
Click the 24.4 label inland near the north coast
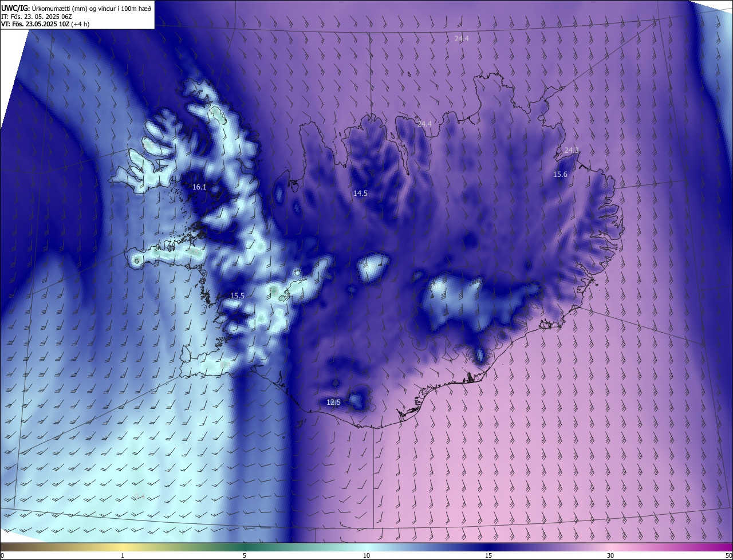pyautogui.click(x=424, y=124)
